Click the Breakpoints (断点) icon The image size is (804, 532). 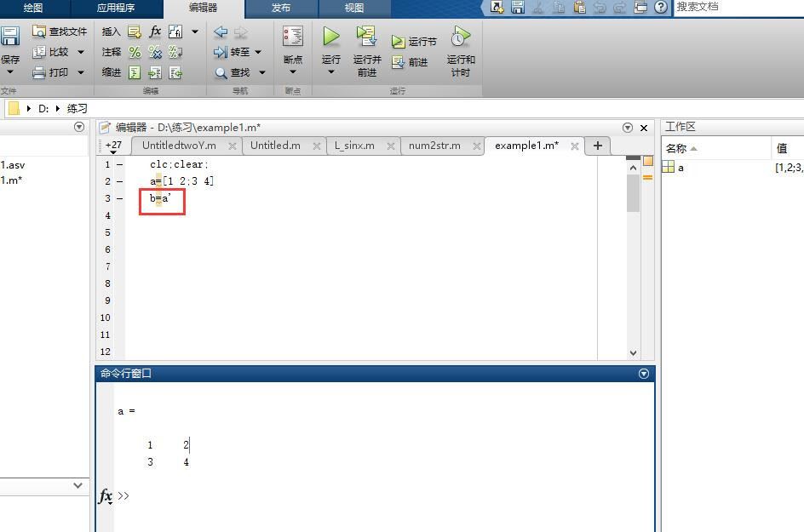click(x=293, y=37)
